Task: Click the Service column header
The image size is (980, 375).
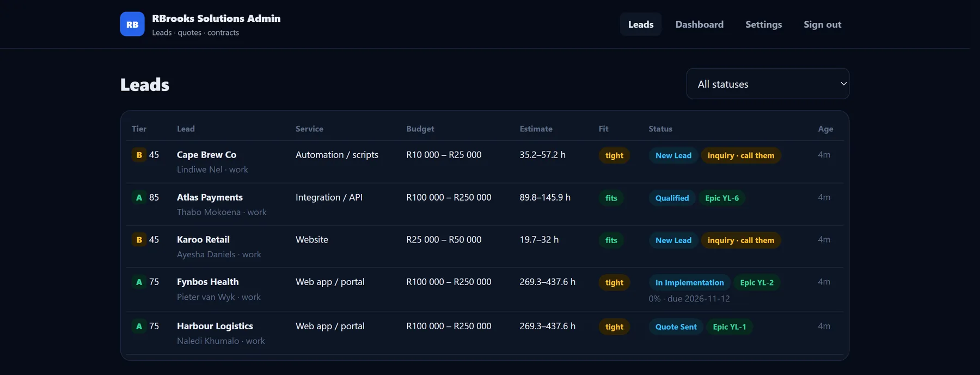Action: point(309,129)
